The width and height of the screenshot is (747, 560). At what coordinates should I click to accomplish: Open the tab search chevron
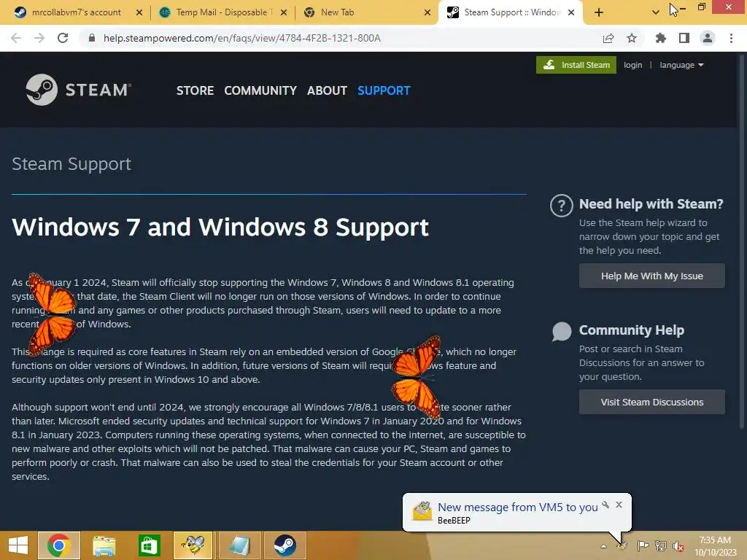(x=656, y=12)
